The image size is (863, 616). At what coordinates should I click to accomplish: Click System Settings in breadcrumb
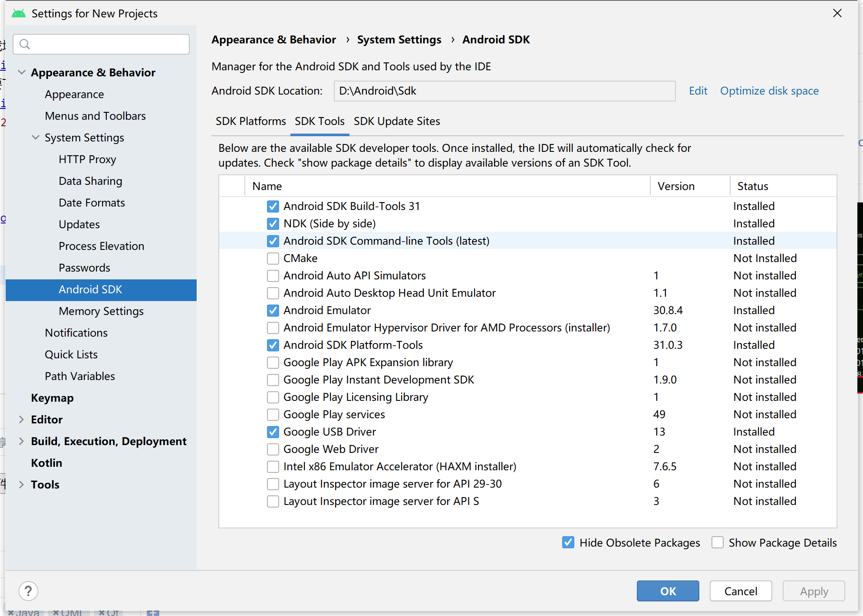[399, 39]
